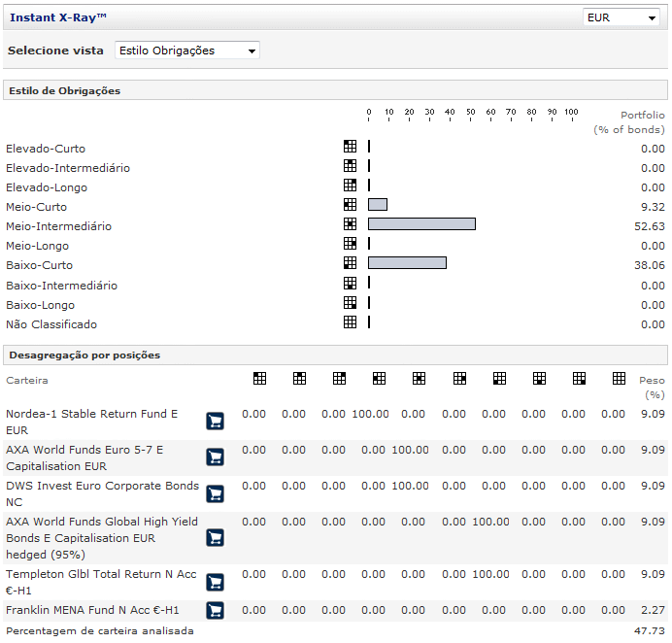
Task: Click the style box icon for Baixo-Longo
Action: coord(350,303)
